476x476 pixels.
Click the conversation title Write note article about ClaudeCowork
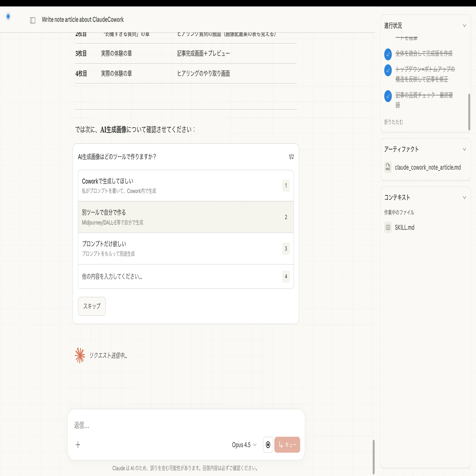coord(83,20)
